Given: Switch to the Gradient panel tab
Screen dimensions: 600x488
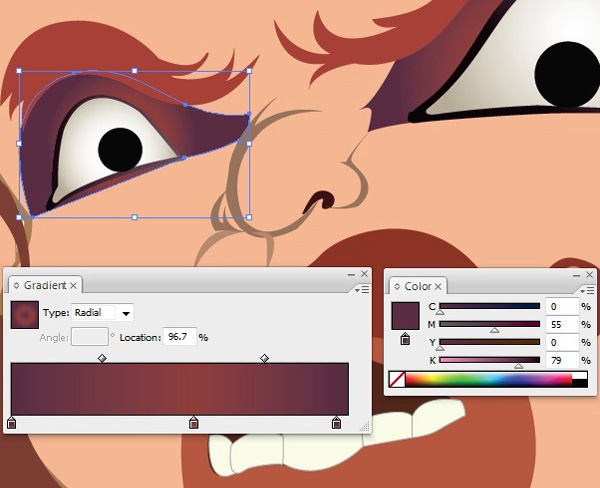Looking at the screenshot, I should 45,285.
